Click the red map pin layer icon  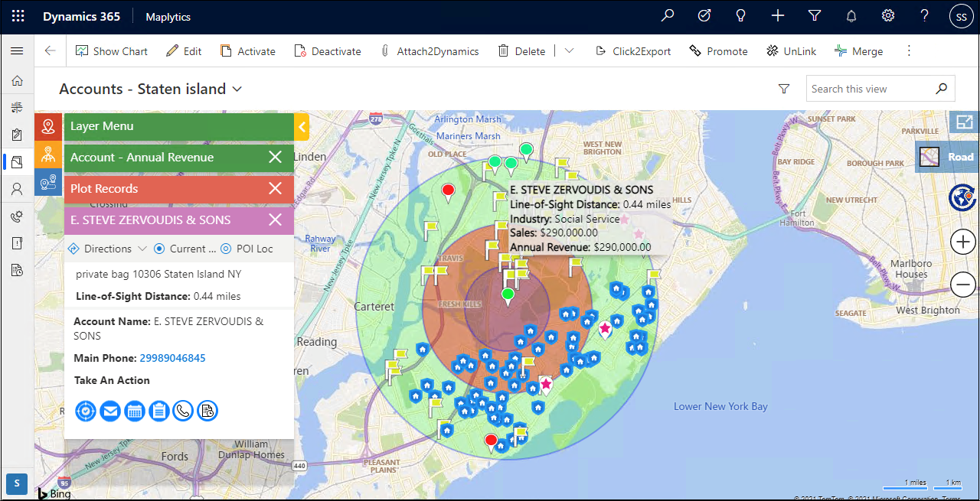(x=48, y=127)
